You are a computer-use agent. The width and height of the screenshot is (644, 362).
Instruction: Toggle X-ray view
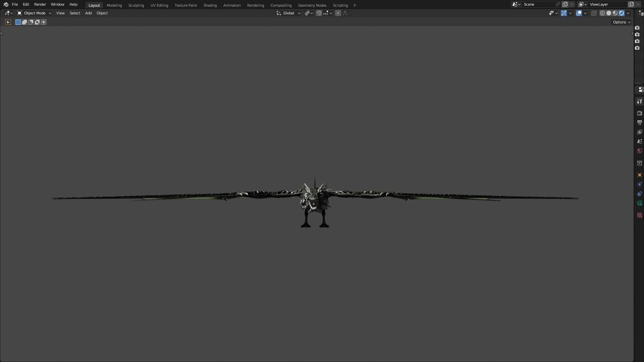(x=594, y=13)
